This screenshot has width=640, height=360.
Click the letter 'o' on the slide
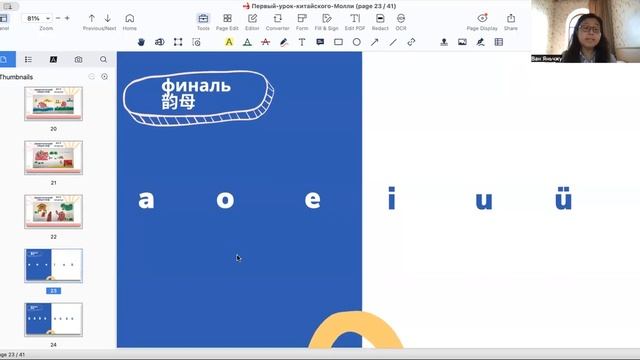coord(225,200)
